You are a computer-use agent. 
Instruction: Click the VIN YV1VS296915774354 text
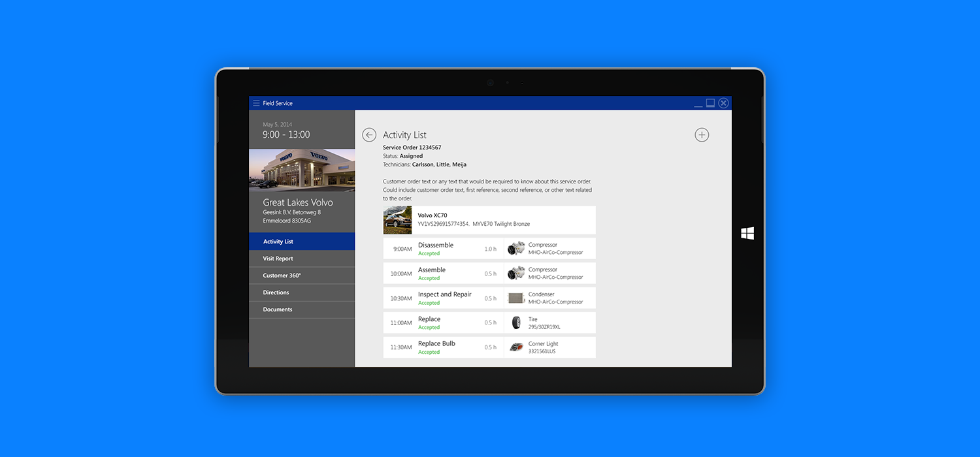444,224
